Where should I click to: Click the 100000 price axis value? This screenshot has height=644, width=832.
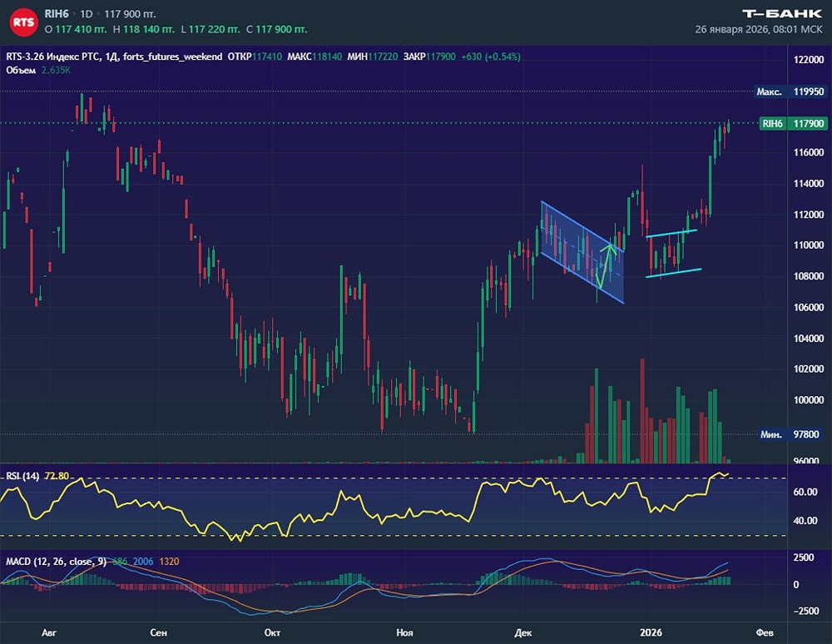tap(809, 400)
